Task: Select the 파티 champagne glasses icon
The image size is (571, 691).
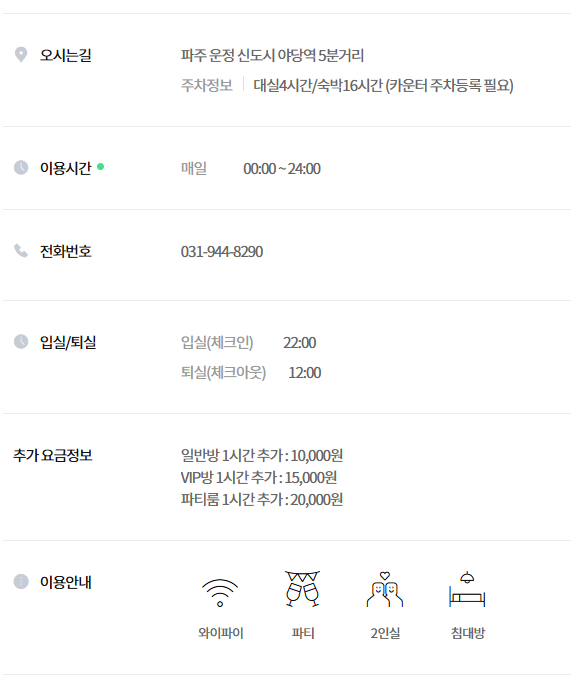Action: click(x=303, y=589)
